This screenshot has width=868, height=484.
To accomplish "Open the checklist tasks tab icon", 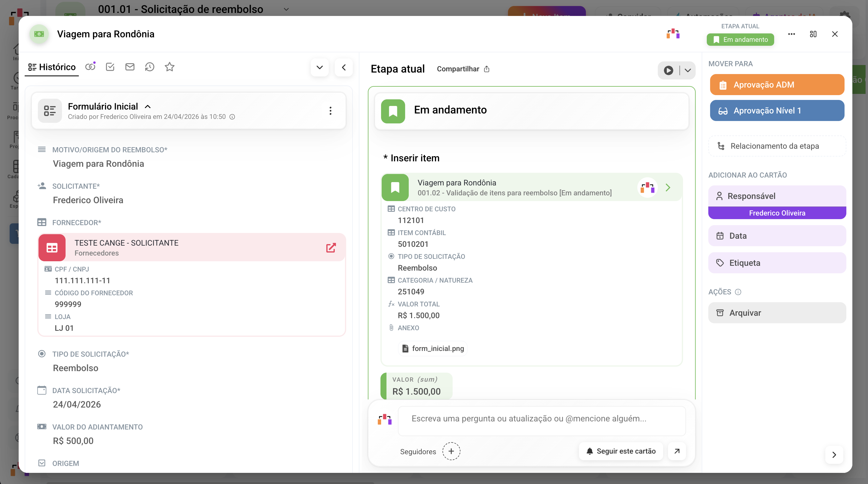I will (110, 67).
